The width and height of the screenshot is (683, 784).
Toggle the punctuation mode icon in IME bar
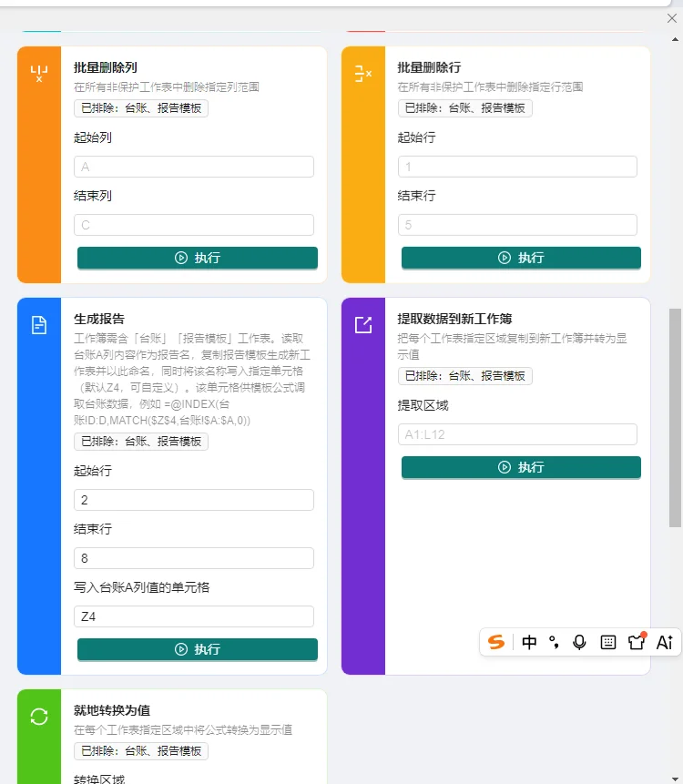pyautogui.click(x=554, y=642)
